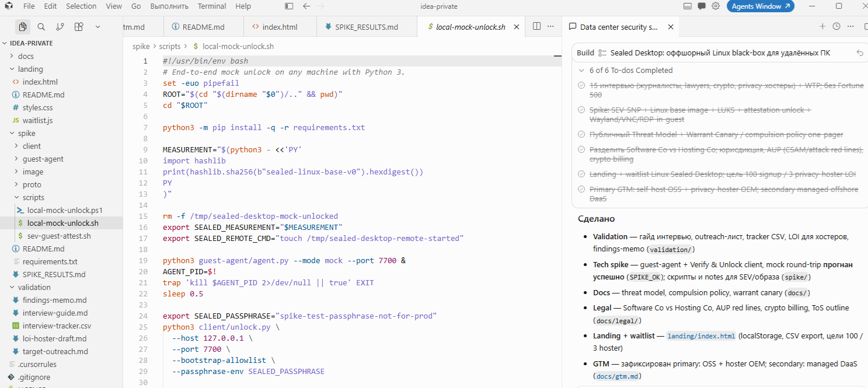Open the Terminal menu
868x388 pixels.
pyautogui.click(x=212, y=6)
